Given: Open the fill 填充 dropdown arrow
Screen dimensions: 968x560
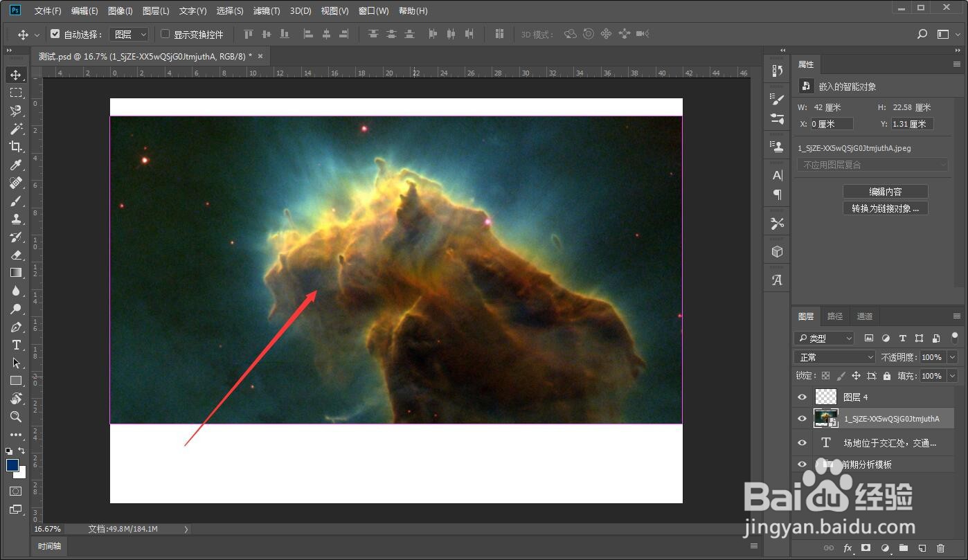Looking at the screenshot, I should (x=952, y=376).
